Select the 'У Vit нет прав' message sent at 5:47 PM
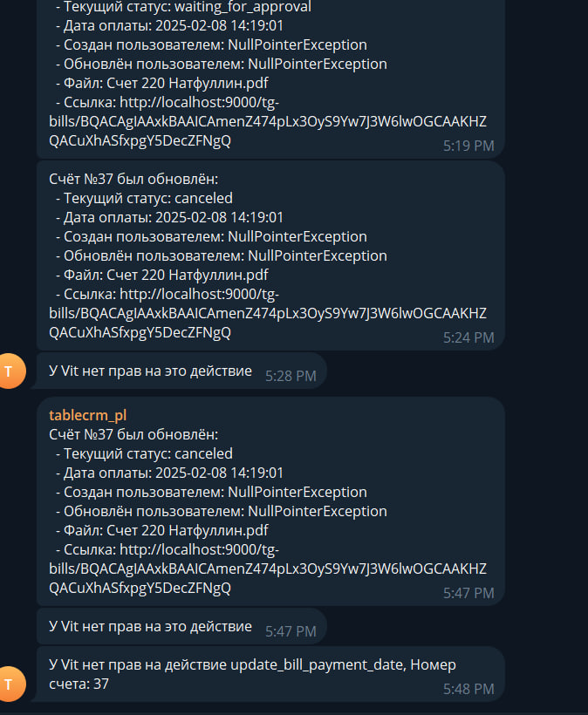Screen dimensions: 588x715 [181, 626]
